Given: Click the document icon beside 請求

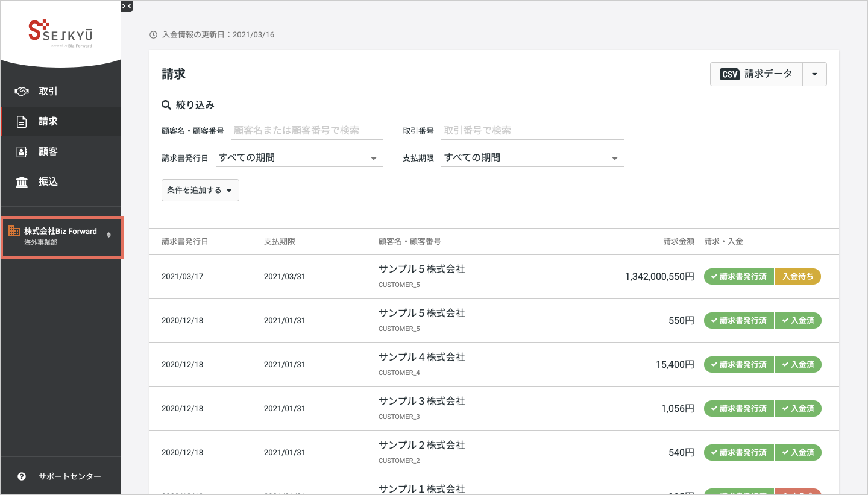Looking at the screenshot, I should click(x=22, y=122).
